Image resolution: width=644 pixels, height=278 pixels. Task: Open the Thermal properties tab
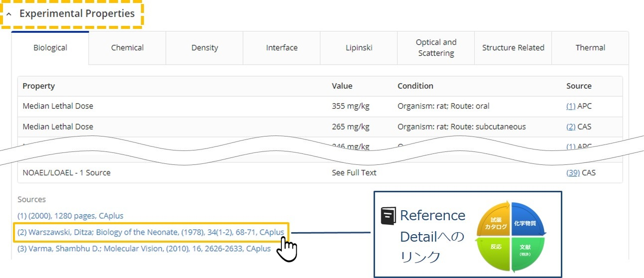(590, 48)
